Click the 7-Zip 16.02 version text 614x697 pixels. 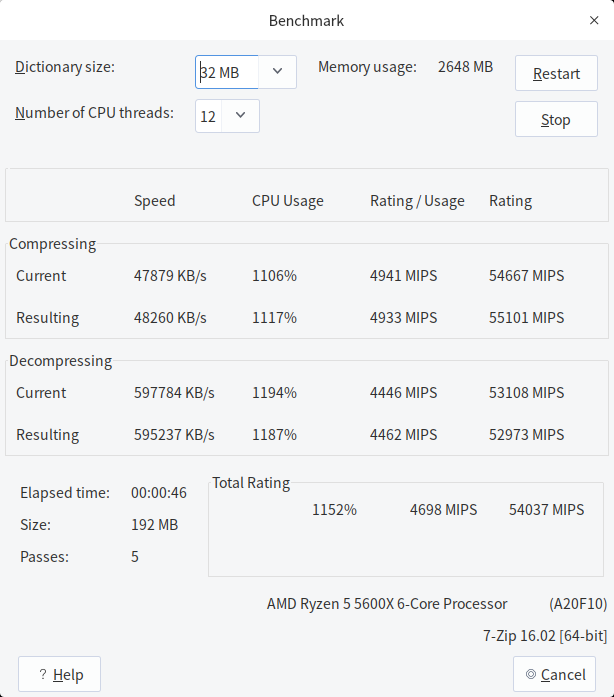(x=544, y=636)
